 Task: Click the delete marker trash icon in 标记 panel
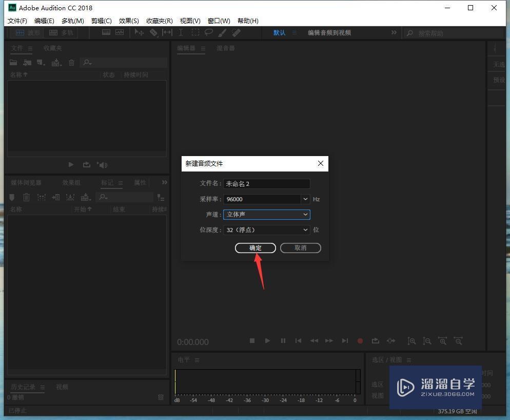point(26,197)
